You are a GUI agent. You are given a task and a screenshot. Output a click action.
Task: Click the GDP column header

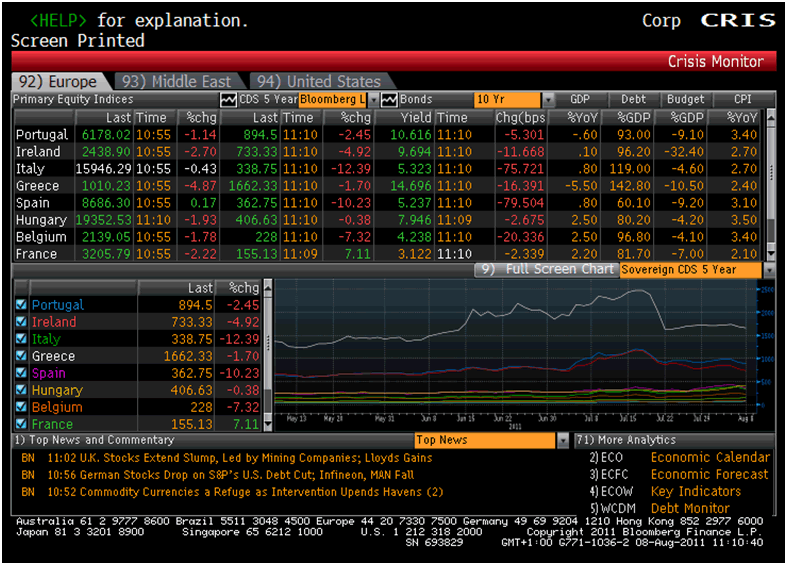tap(580, 99)
